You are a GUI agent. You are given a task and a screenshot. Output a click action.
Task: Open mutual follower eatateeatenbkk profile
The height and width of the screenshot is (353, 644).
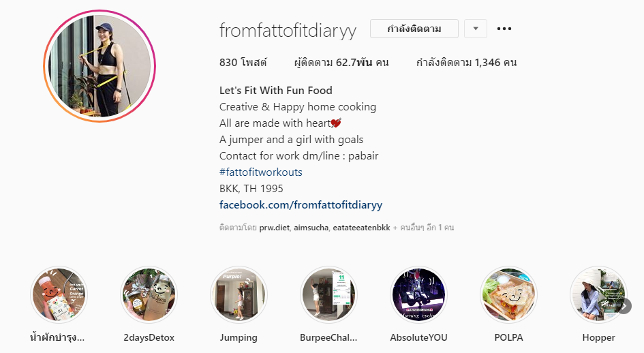(x=361, y=228)
